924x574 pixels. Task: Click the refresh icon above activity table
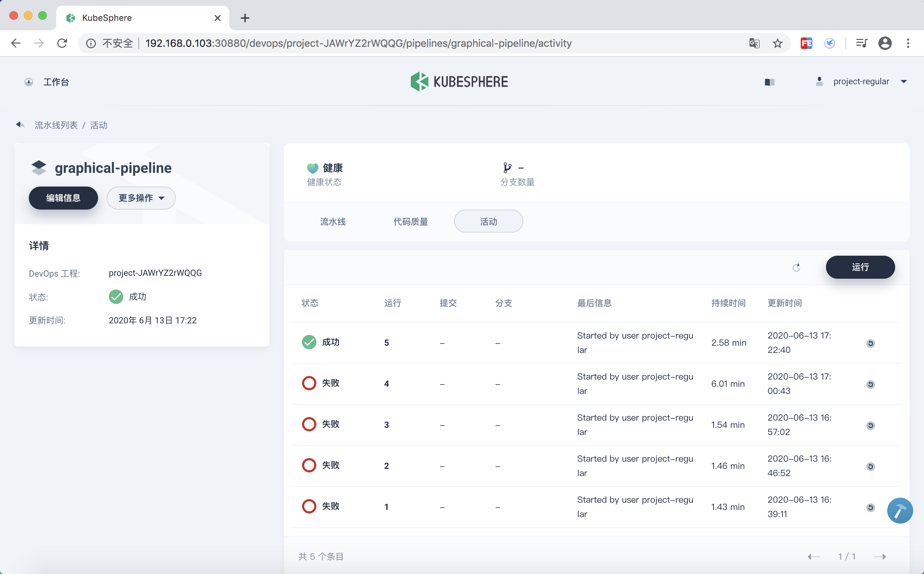coord(796,268)
